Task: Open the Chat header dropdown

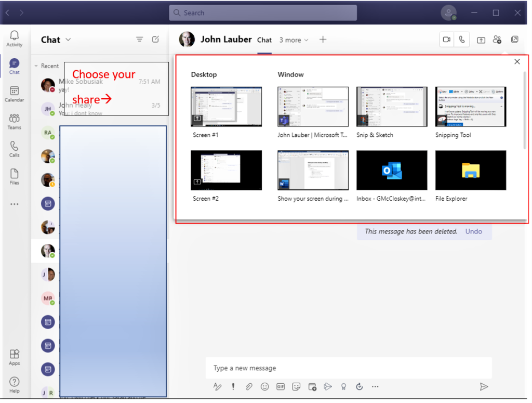Action: coord(68,40)
